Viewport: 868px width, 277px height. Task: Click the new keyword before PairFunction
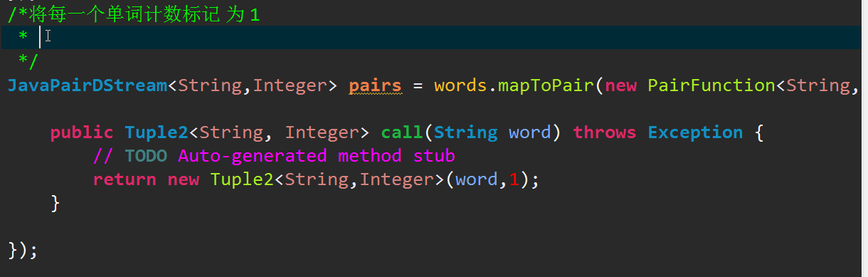pyautogui.click(x=621, y=86)
